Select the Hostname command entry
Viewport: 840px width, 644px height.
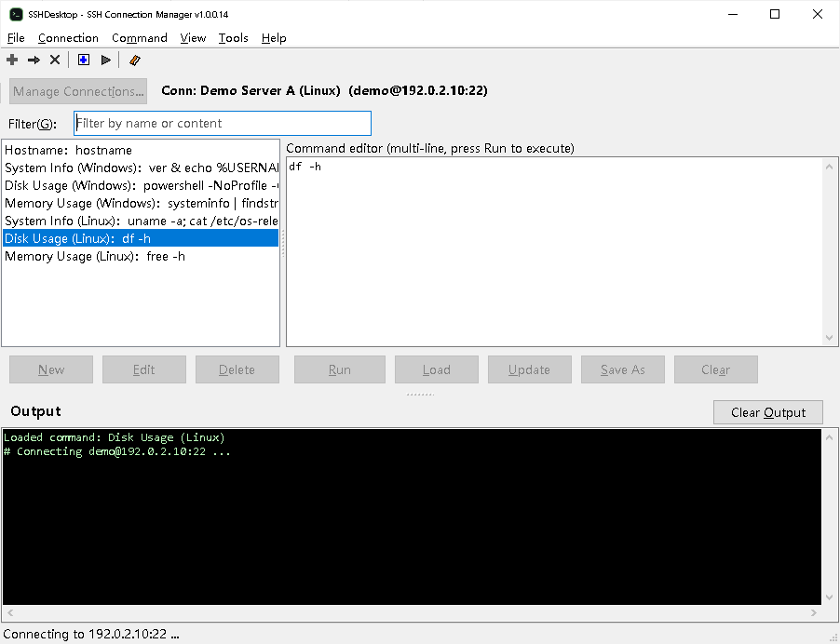pyautogui.click(x=141, y=151)
